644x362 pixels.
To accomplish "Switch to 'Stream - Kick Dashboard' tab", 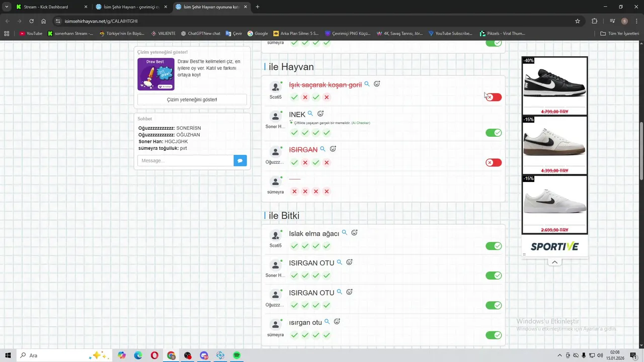I will [52, 7].
